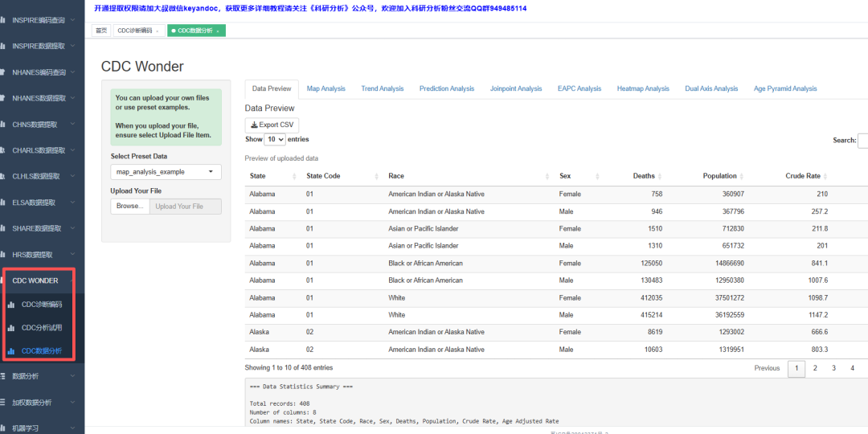Sort table by State column arrows
Screen dimensions: 868x434
coord(294,176)
